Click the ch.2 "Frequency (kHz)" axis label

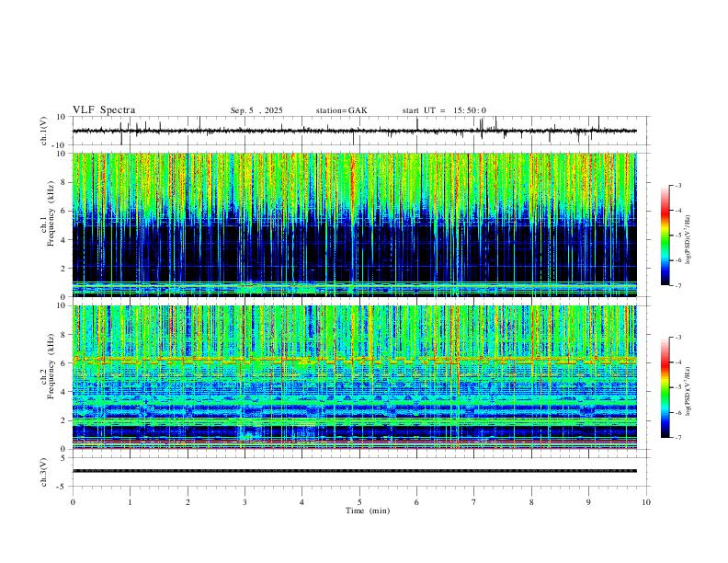[x=51, y=366]
